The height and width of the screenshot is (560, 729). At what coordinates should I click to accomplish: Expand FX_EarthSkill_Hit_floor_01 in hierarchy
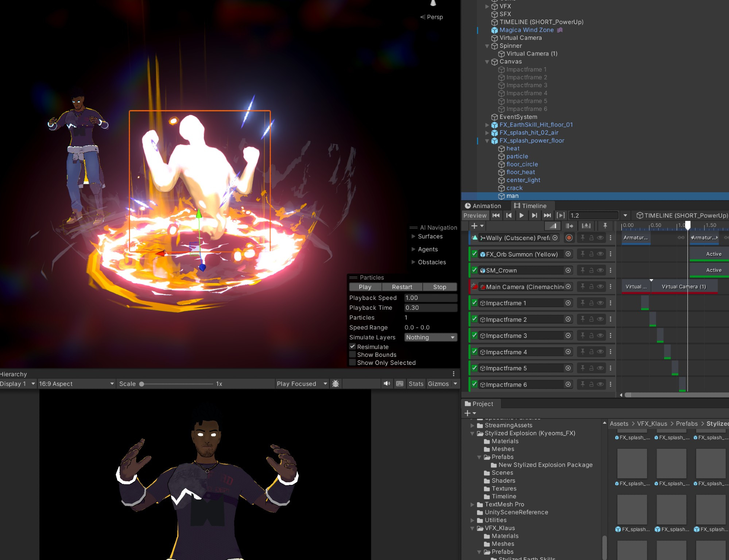[487, 125]
